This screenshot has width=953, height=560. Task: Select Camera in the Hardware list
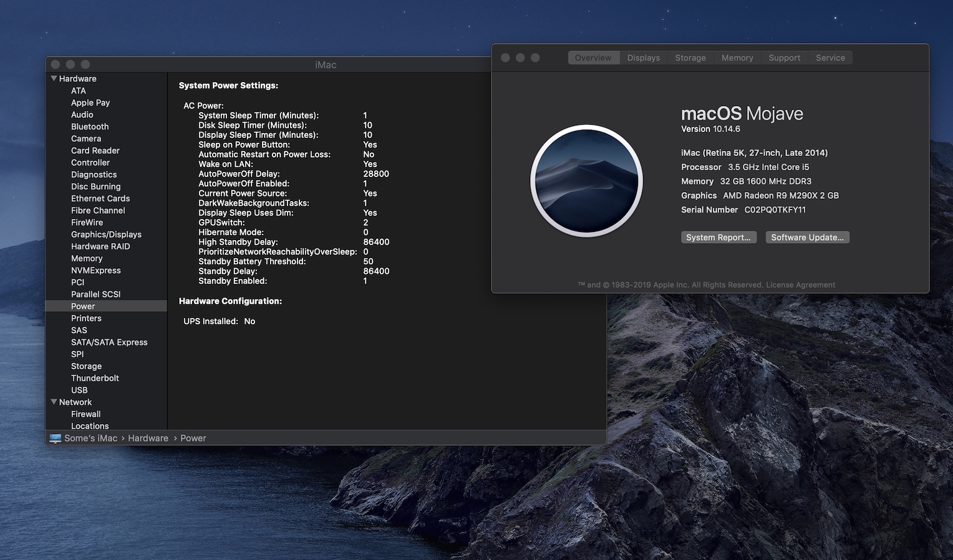86,138
